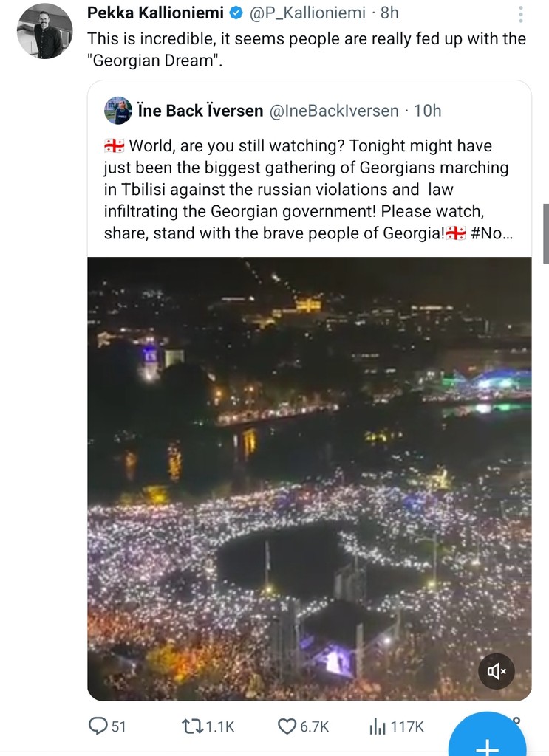Play the Tbilisi protest crowd video
The height and width of the screenshot is (756, 549).
pyautogui.click(x=309, y=478)
